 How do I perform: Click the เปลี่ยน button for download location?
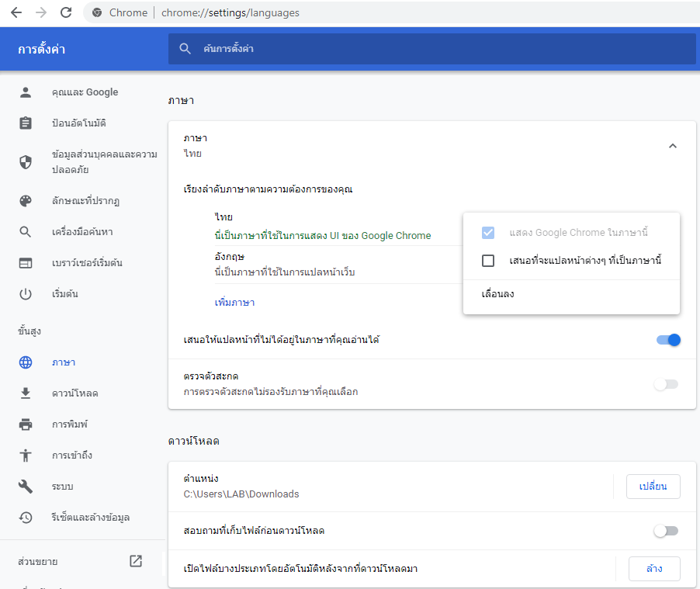pyautogui.click(x=653, y=486)
